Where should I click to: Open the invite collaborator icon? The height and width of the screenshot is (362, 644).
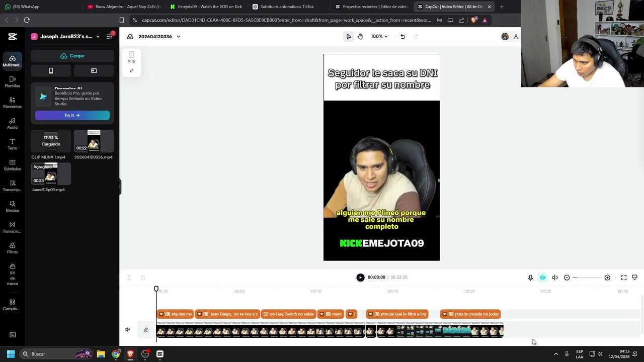click(x=516, y=36)
